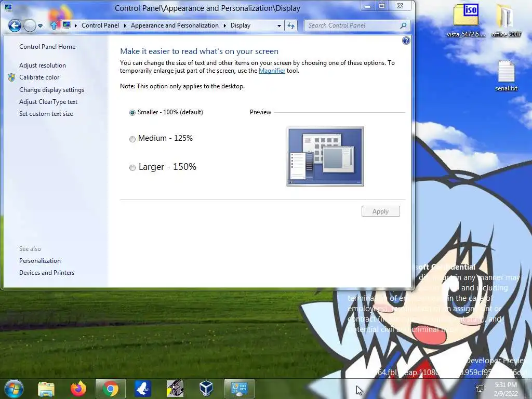
Task: Open Set custom text size
Action: [46, 114]
